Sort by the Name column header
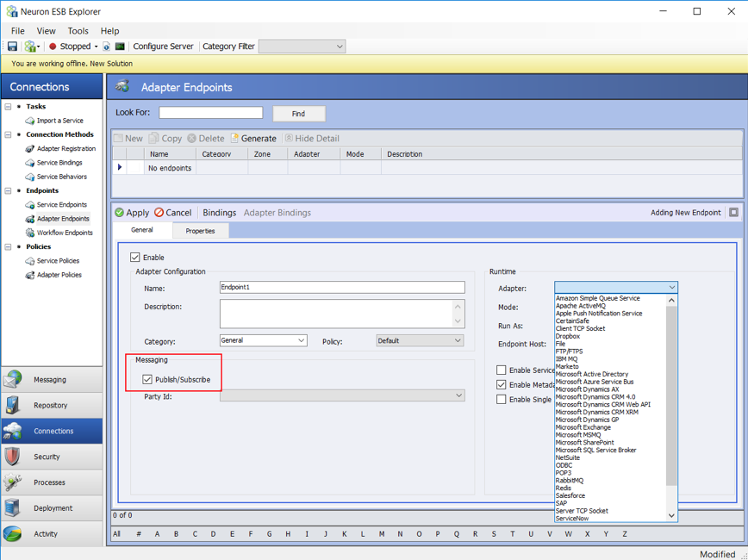This screenshot has width=748, height=560. 170,154
